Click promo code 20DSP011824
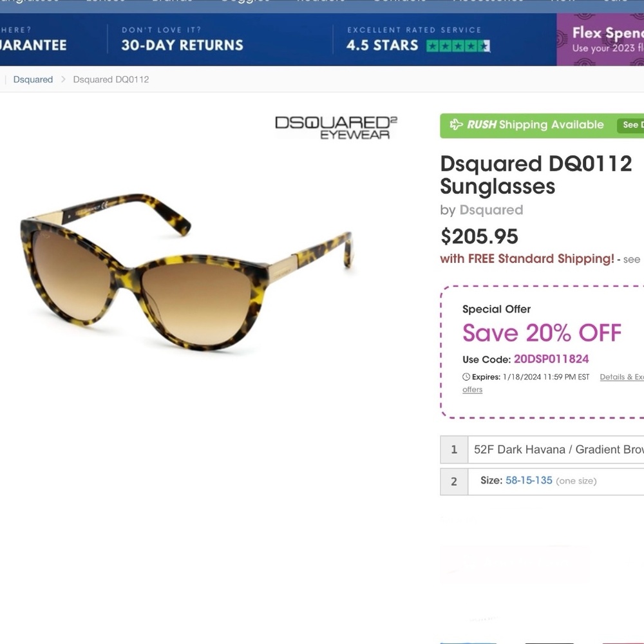The image size is (644, 644). coord(551,359)
